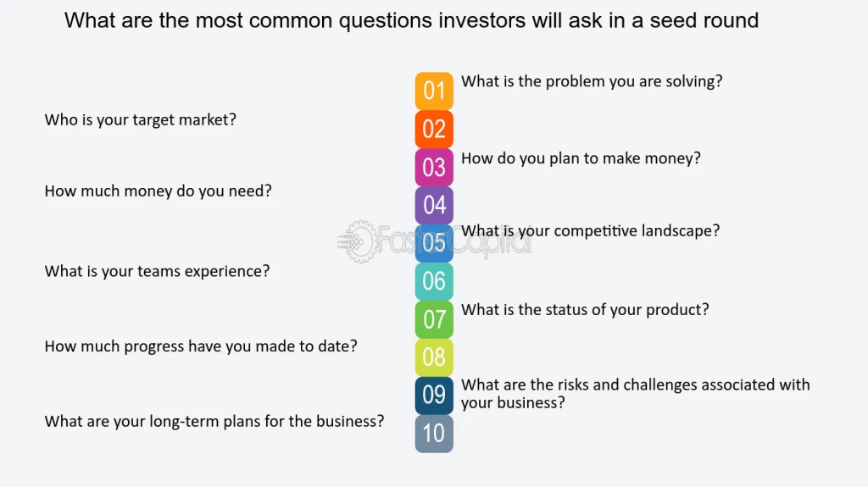The image size is (868, 487).
Task: Click 'How do you plan to make money?'
Action: click(x=581, y=158)
